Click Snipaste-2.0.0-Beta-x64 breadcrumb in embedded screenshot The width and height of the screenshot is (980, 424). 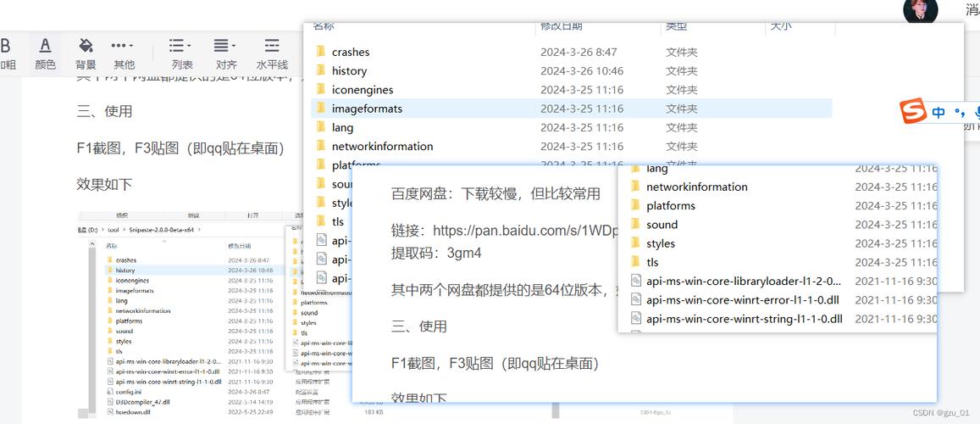[162, 230]
